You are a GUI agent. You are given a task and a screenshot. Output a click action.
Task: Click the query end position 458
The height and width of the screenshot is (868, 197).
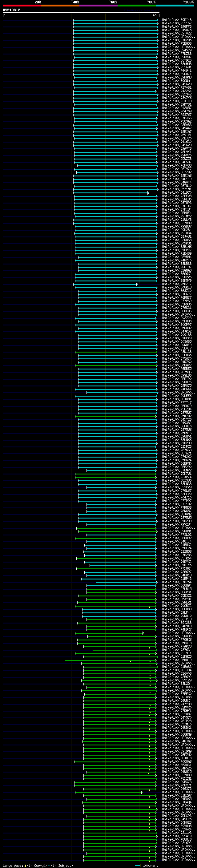tap(155, 15)
